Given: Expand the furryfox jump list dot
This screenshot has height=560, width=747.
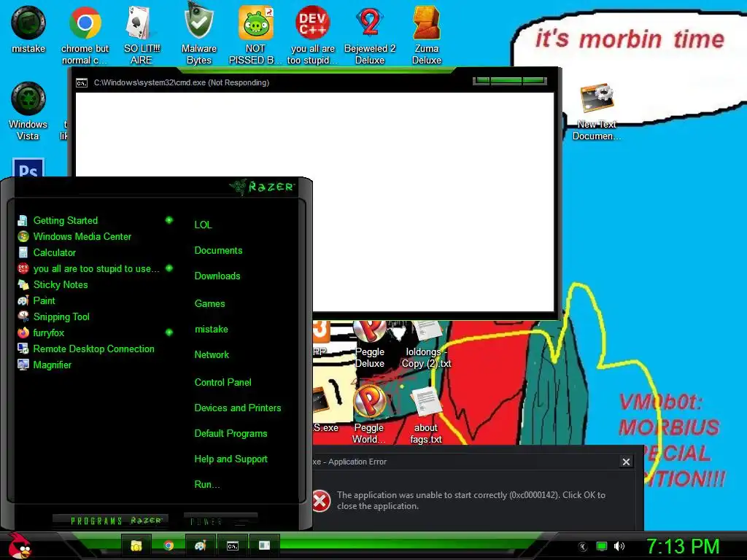Looking at the screenshot, I should [x=169, y=332].
